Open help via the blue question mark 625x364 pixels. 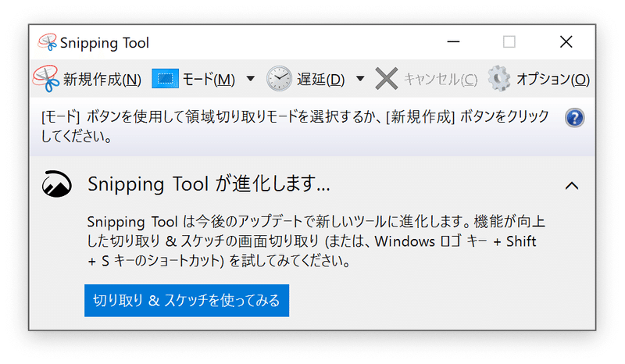[574, 118]
